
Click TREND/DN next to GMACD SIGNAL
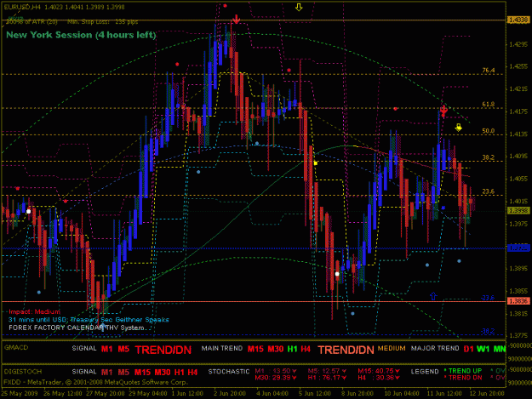(163, 350)
